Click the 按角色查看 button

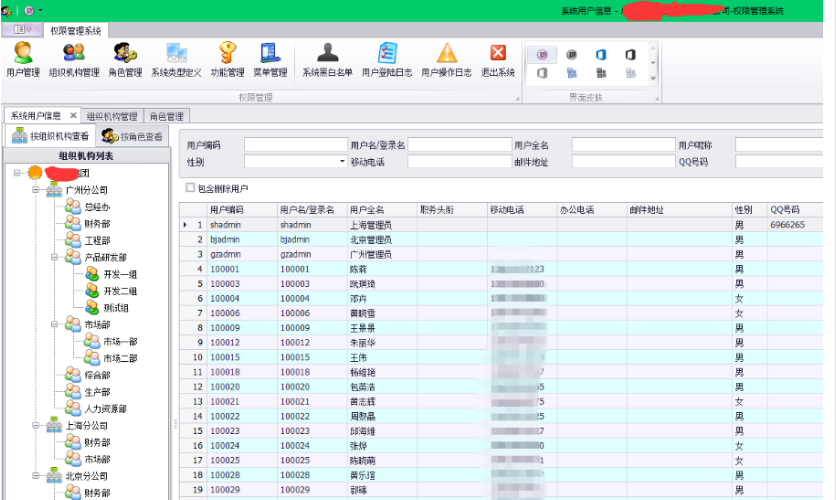pyautogui.click(x=133, y=136)
